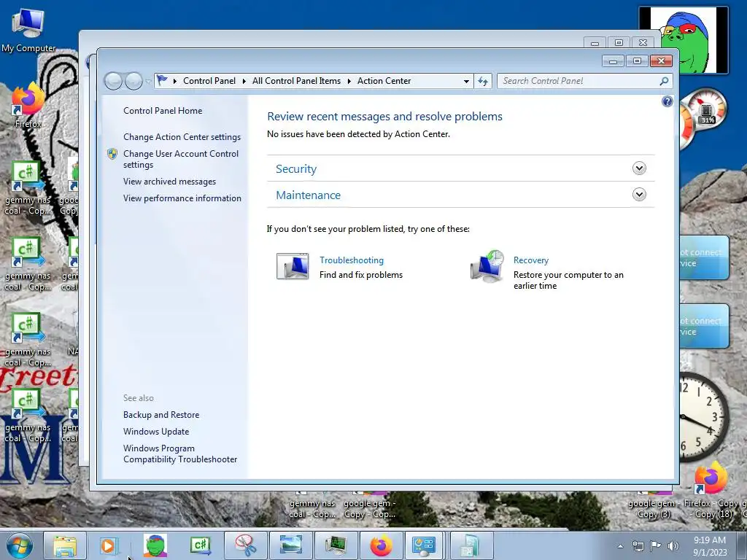Open Change Action Center settings
The width and height of the screenshot is (747, 560).
182,136
